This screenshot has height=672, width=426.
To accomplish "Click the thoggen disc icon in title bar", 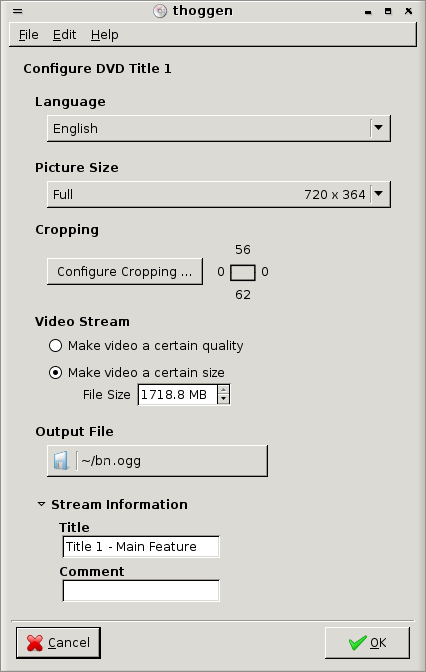I will tap(160, 11).
